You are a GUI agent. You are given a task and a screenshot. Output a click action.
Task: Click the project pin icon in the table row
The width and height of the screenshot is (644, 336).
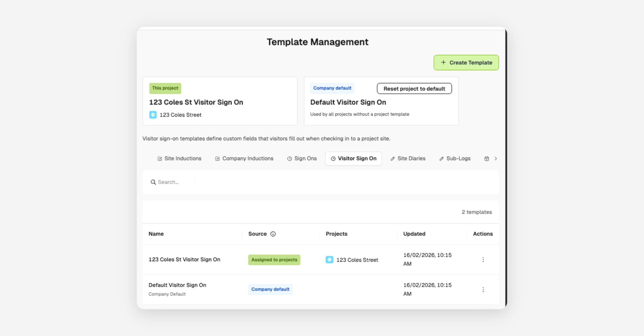click(329, 260)
